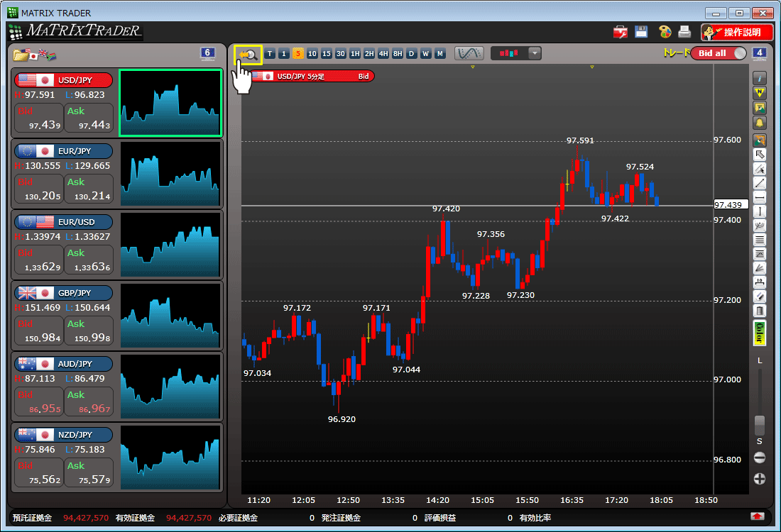The height and width of the screenshot is (532, 781).
Task: Click the plus zoom-in icon
Action: [760, 479]
